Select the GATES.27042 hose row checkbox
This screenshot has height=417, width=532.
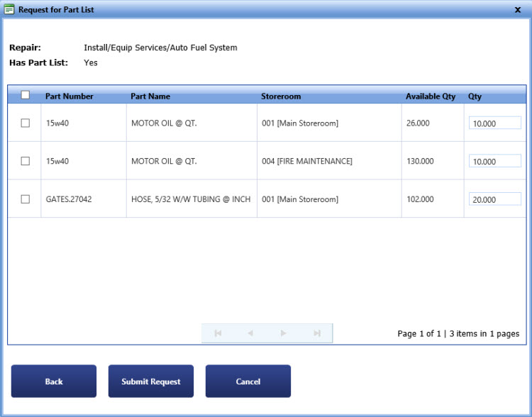(x=26, y=199)
